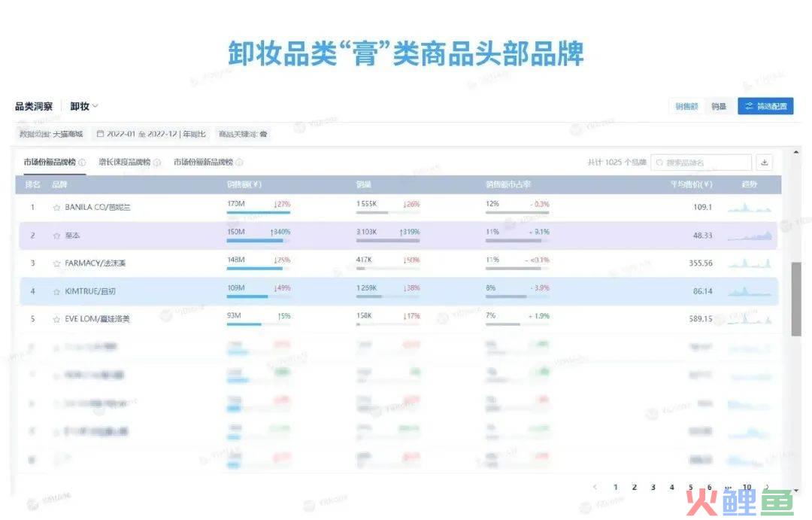
Task: Sort by 销量 column header
Action: pos(364,184)
